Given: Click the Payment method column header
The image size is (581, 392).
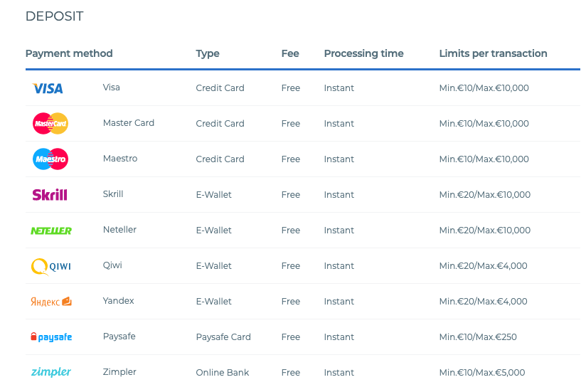Looking at the screenshot, I should pos(69,53).
